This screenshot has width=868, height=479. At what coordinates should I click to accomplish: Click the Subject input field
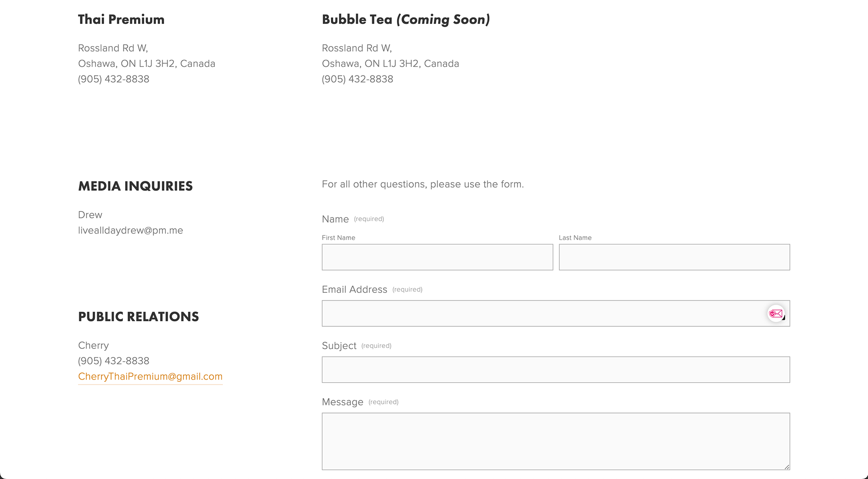tap(556, 370)
